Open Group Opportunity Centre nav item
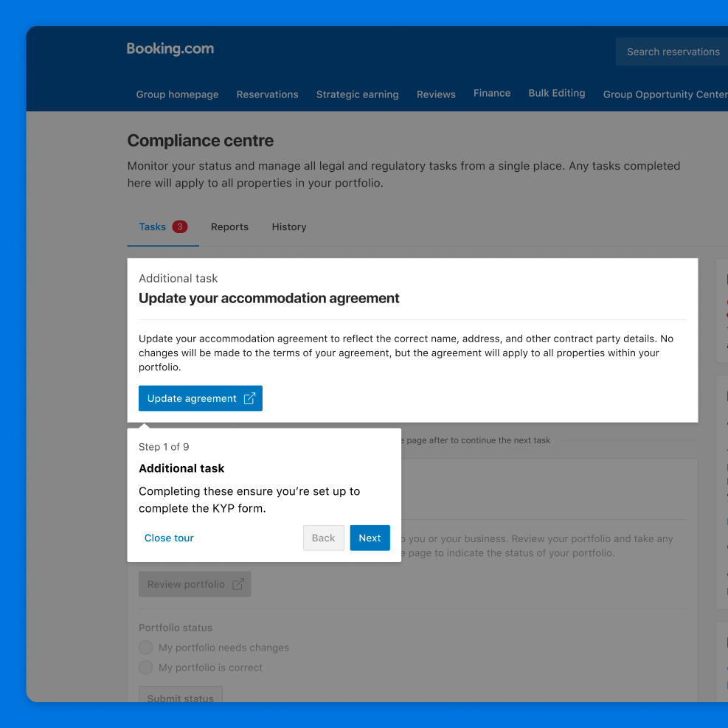Screen dimensions: 728x728 coord(664,94)
